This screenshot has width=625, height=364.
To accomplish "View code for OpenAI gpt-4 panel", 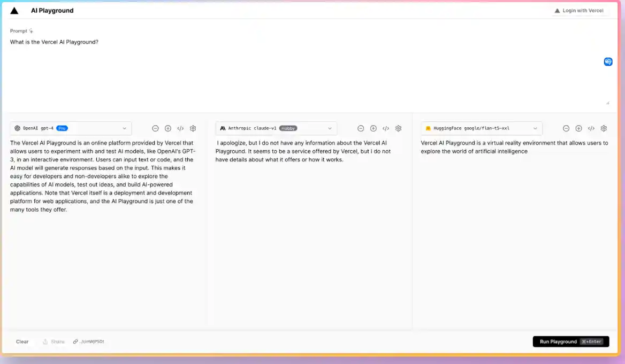I will pyautogui.click(x=180, y=128).
